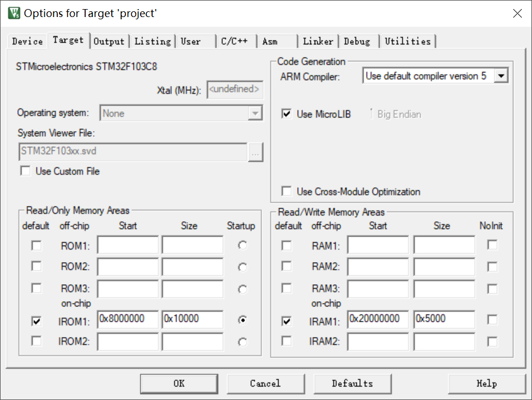The width and height of the screenshot is (532, 400).
Task: Select IROM2 startup radio button
Action: pyautogui.click(x=242, y=342)
